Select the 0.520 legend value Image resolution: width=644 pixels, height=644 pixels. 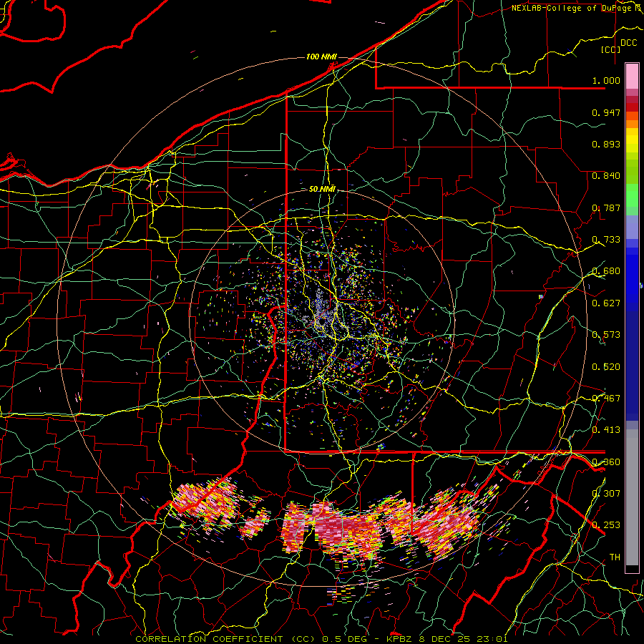(606, 367)
